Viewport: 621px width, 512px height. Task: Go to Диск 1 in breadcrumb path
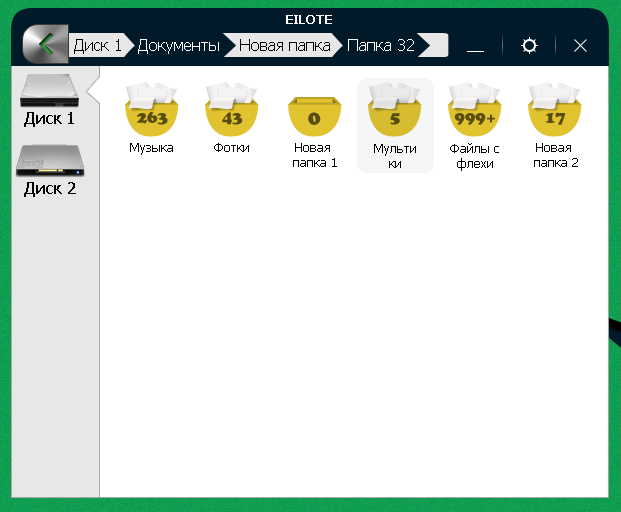tap(97, 46)
